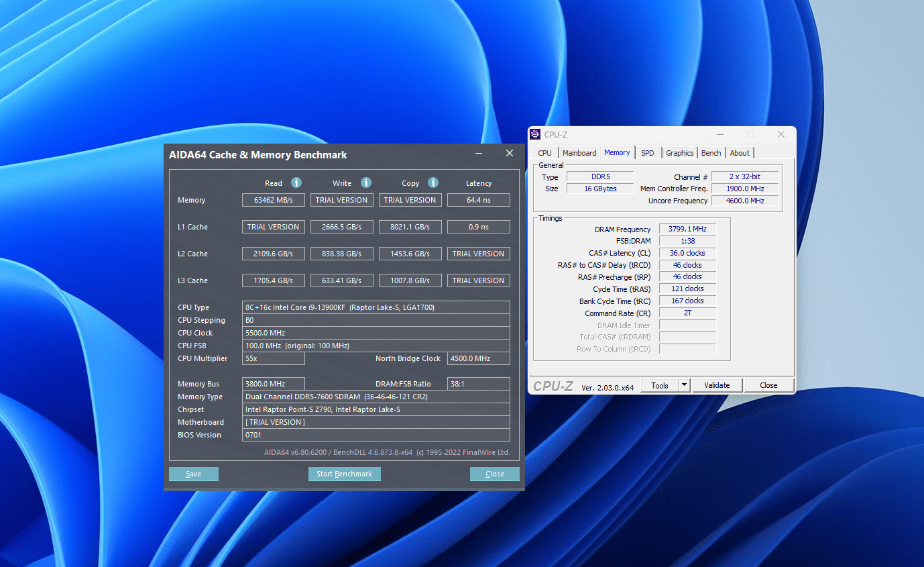The width and height of the screenshot is (924, 567).
Task: Click the Write info icon
Action: point(366,183)
